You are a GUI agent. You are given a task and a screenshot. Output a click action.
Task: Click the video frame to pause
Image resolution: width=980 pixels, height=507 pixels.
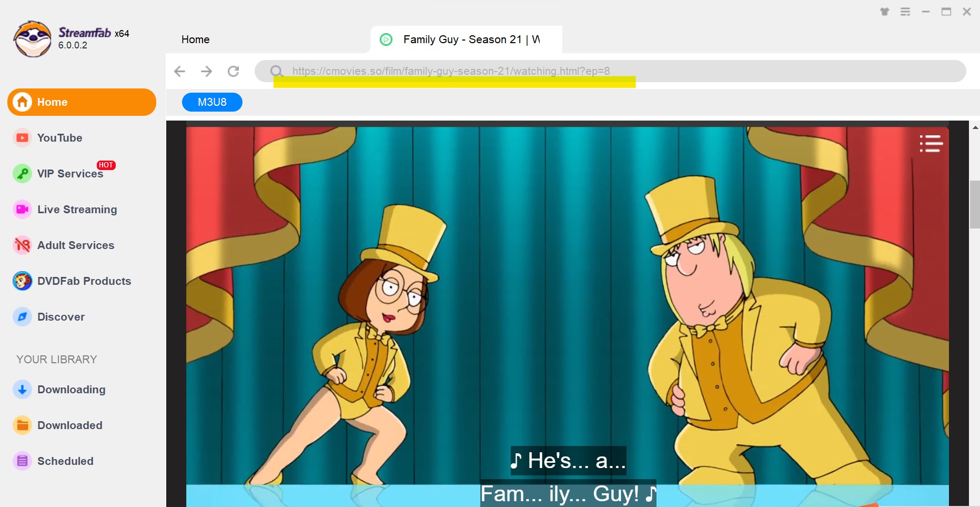pos(567,316)
